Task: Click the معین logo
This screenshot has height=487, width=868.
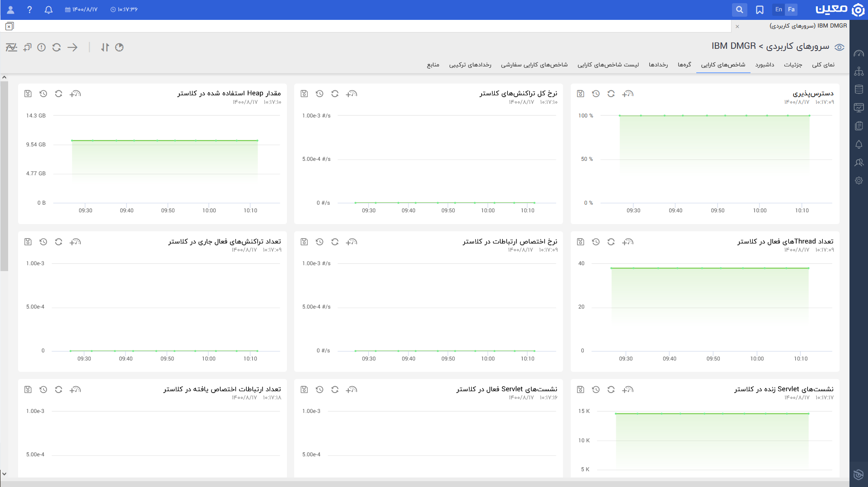Action: coord(840,9)
